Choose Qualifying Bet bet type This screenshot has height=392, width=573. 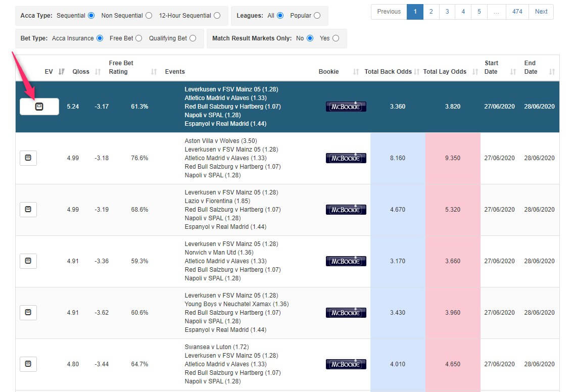pos(193,38)
